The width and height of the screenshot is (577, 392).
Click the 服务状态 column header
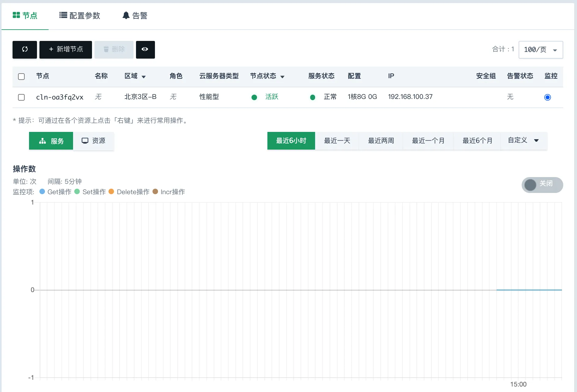(x=321, y=76)
